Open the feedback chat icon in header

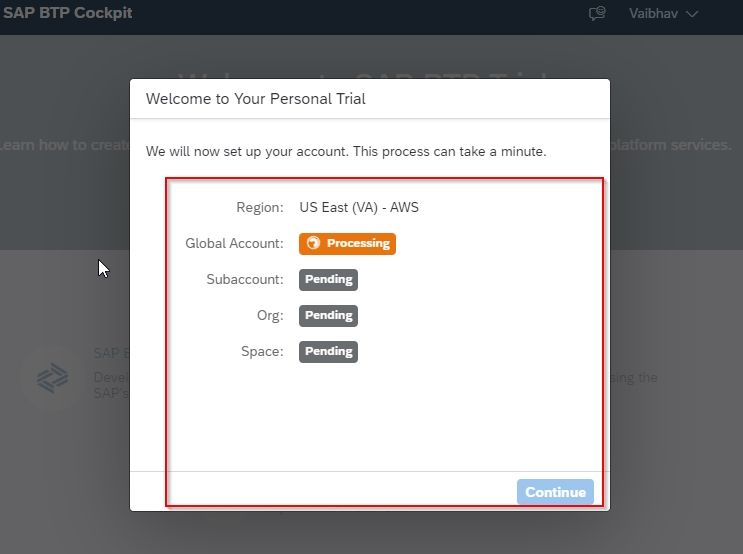coord(597,13)
